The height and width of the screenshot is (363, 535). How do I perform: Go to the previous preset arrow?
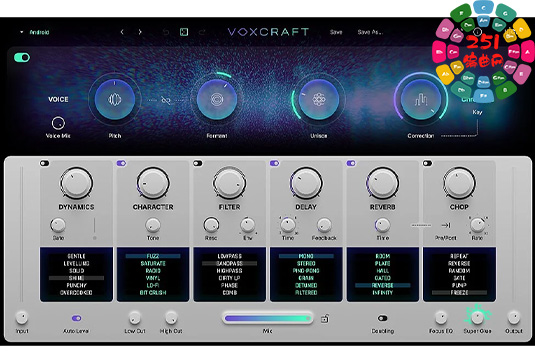(122, 32)
